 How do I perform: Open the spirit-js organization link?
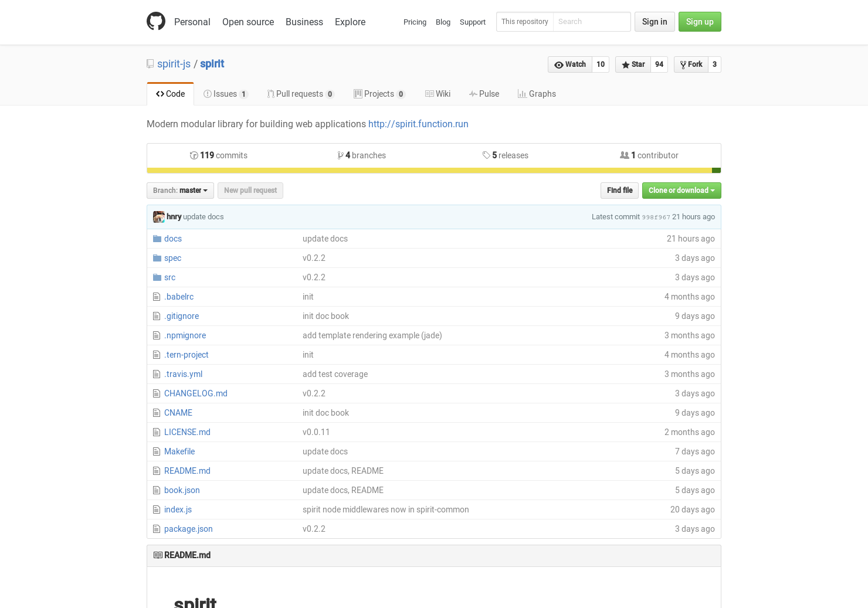[x=174, y=64]
